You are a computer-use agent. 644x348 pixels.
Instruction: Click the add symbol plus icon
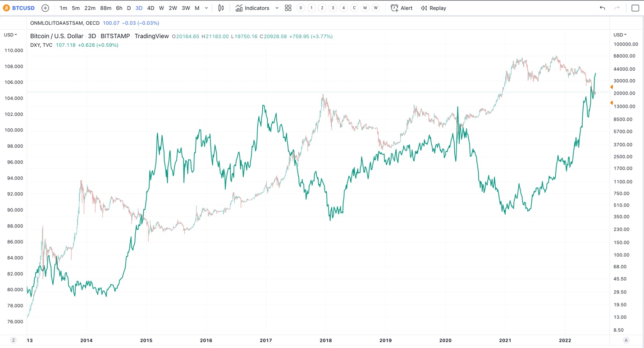click(45, 8)
